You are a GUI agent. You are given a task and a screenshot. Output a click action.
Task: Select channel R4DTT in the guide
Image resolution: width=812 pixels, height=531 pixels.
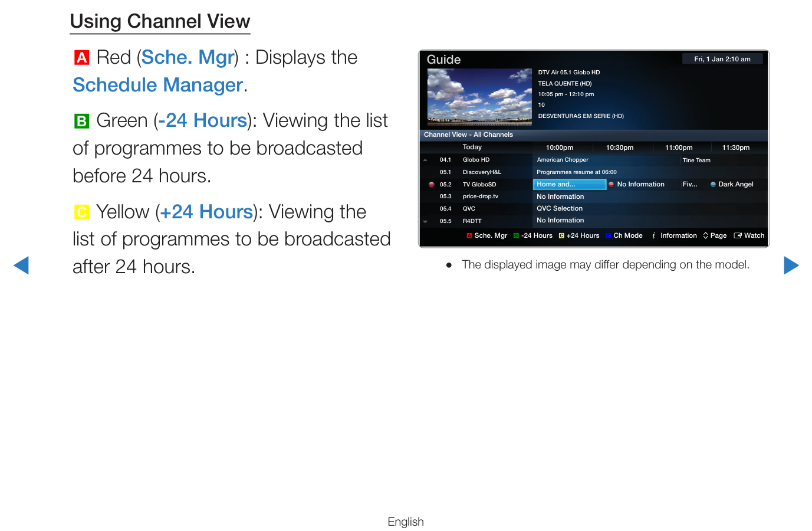pos(472,221)
